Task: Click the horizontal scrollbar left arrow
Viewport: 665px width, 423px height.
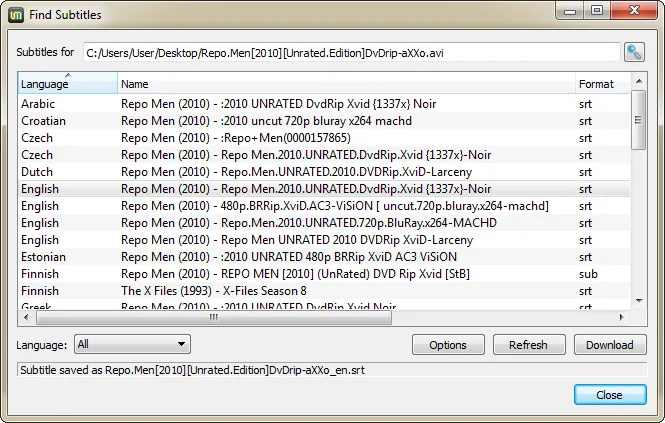Action: 26,317
